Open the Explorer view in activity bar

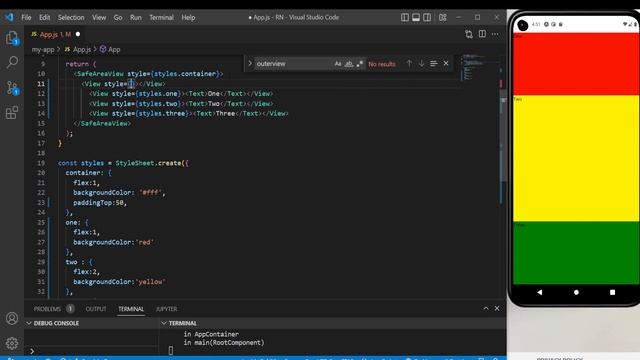pyautogui.click(x=12, y=38)
